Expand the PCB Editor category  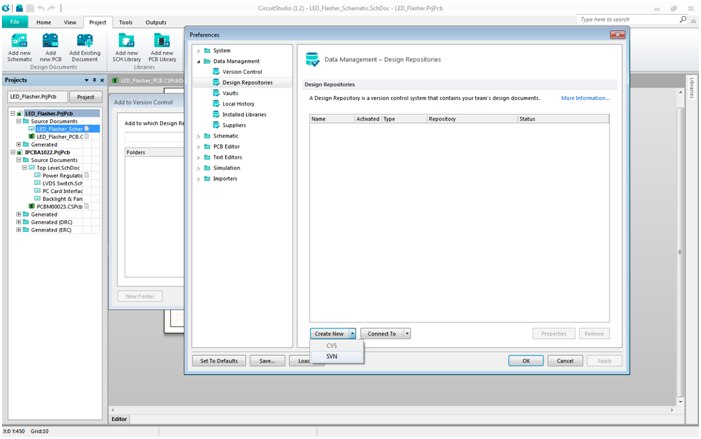198,146
